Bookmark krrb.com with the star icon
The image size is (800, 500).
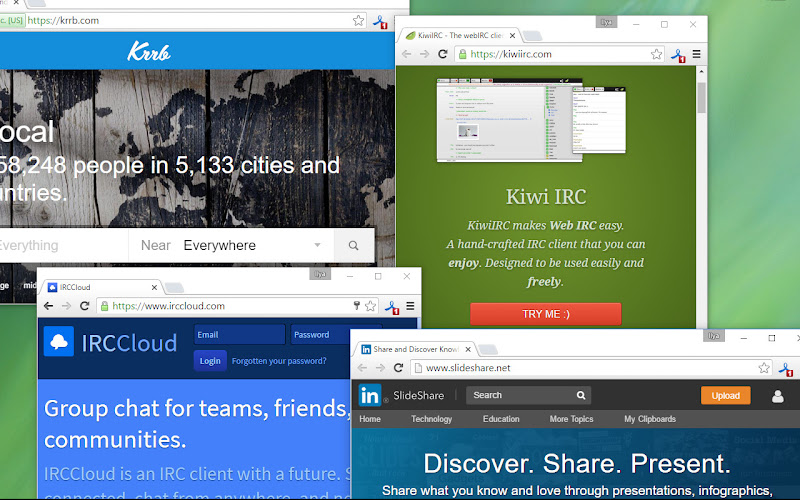[x=358, y=20]
